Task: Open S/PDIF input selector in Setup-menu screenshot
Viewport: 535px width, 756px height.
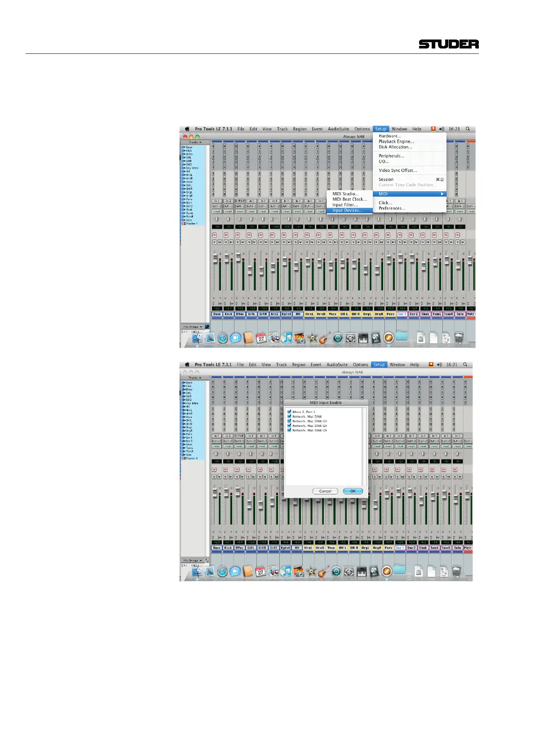Action: 240,201
